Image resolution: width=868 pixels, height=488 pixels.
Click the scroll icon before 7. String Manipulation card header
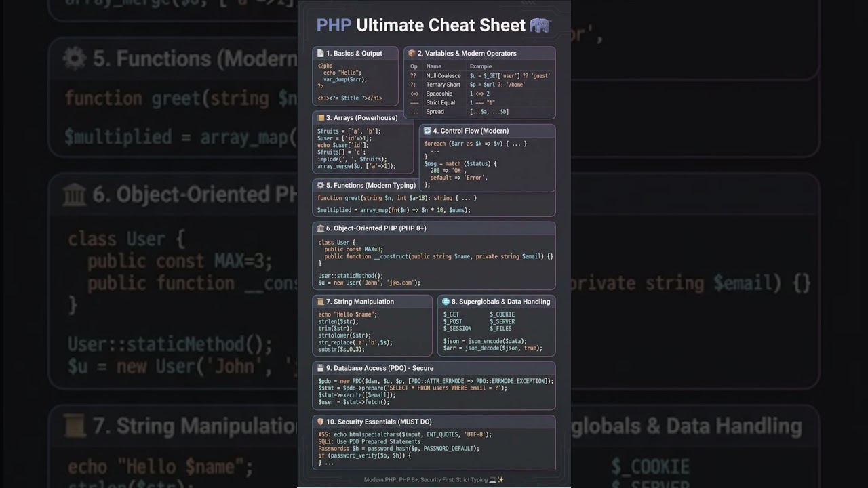321,302
